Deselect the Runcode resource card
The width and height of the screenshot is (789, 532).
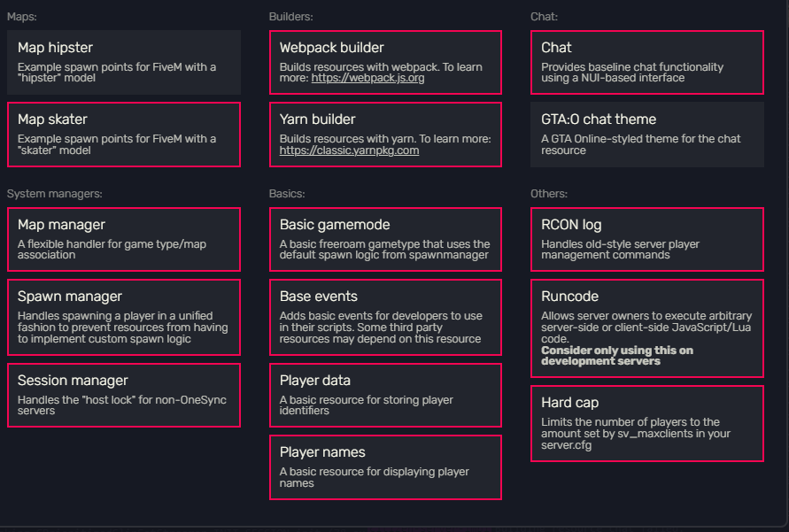coord(647,328)
